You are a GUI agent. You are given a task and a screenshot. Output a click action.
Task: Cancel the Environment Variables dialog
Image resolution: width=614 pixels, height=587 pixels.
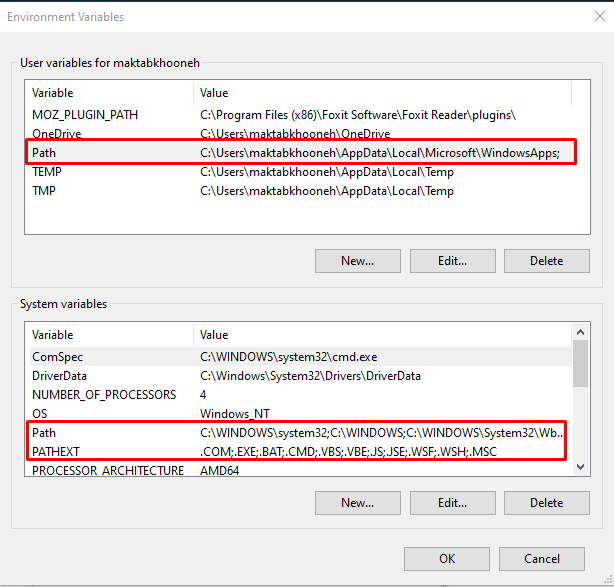point(542,558)
